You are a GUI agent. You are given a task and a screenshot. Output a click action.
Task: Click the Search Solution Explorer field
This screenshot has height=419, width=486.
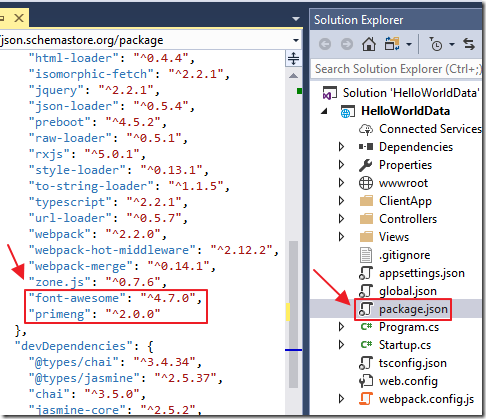point(397,69)
